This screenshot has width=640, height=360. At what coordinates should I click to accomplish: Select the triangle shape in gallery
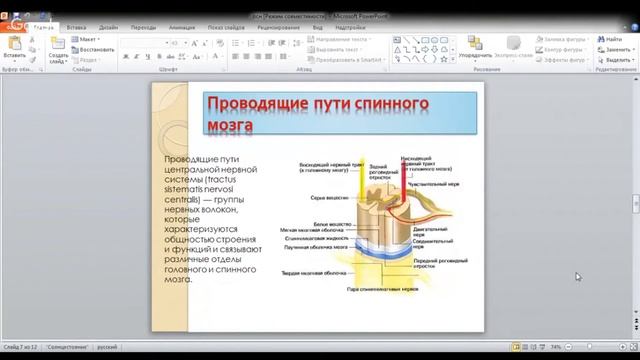[397, 50]
